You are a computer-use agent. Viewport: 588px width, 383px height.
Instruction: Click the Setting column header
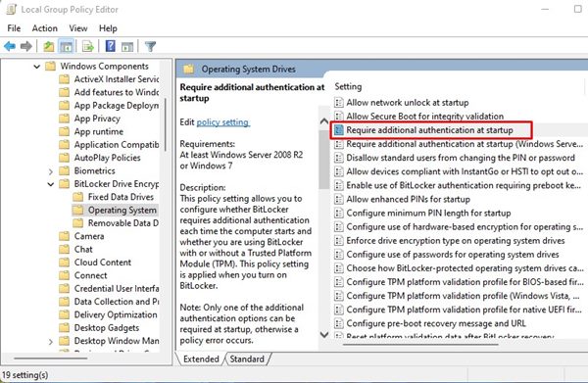pyautogui.click(x=348, y=86)
